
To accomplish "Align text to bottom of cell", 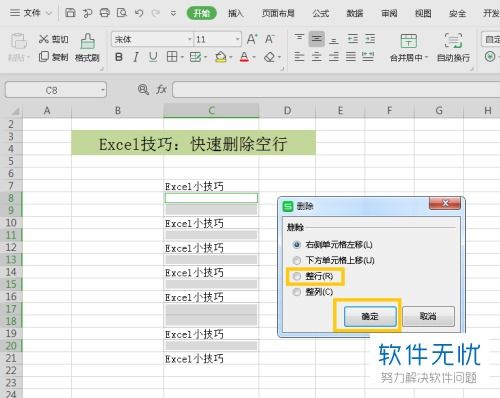I will pos(334,40).
